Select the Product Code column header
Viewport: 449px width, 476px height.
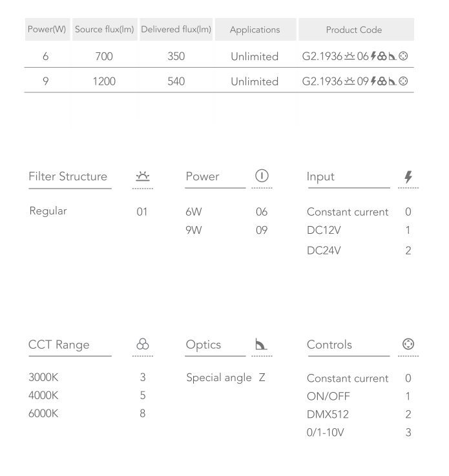353,30
